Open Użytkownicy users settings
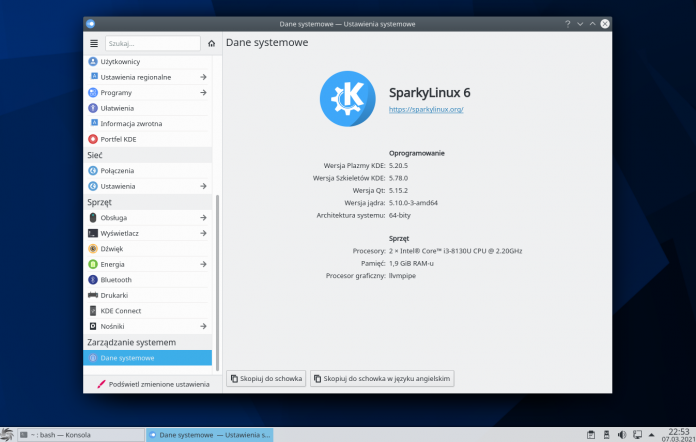The height and width of the screenshot is (442, 696). tap(119, 61)
